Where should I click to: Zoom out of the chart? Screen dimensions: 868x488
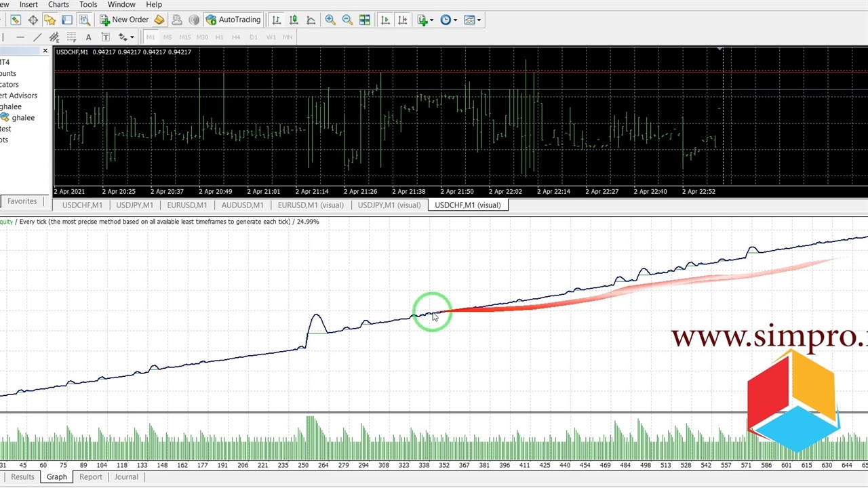pos(347,20)
